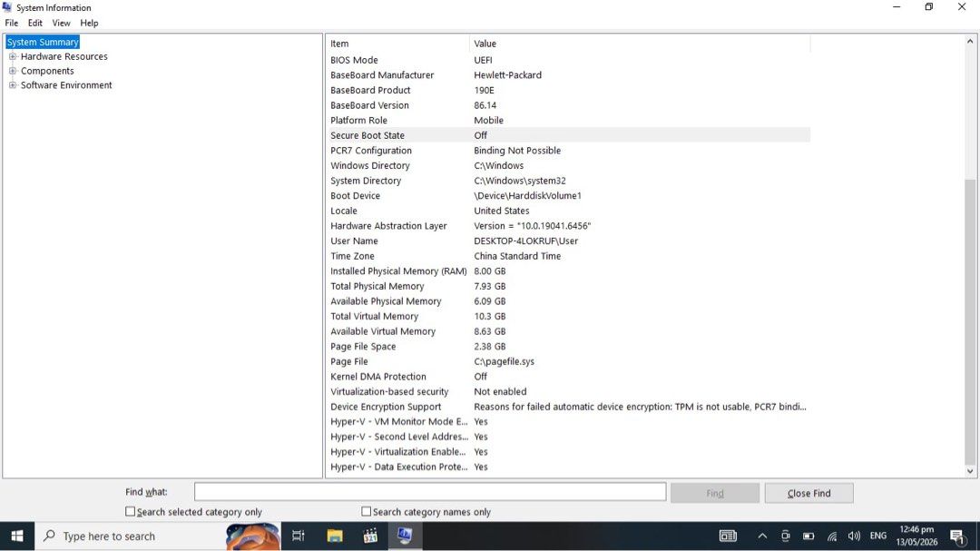980x551 pixels.
Task: Select the Hardware Resources category
Action: coord(64,56)
